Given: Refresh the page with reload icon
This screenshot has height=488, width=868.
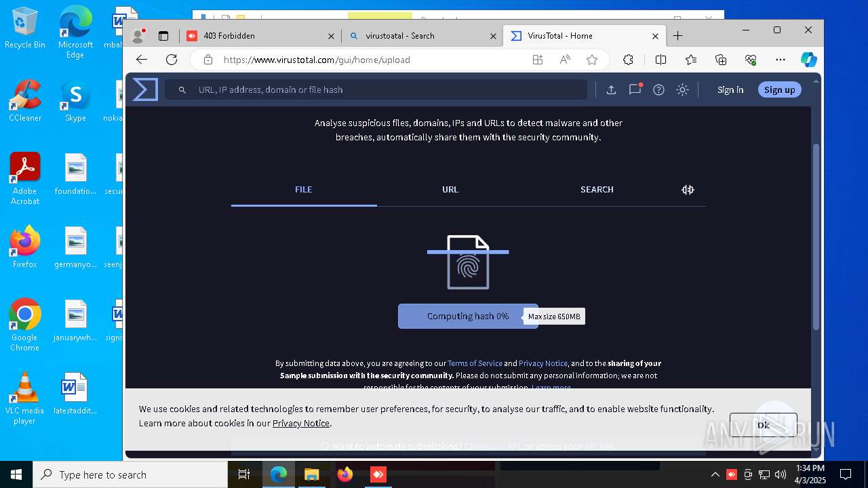Looking at the screenshot, I should tap(172, 60).
